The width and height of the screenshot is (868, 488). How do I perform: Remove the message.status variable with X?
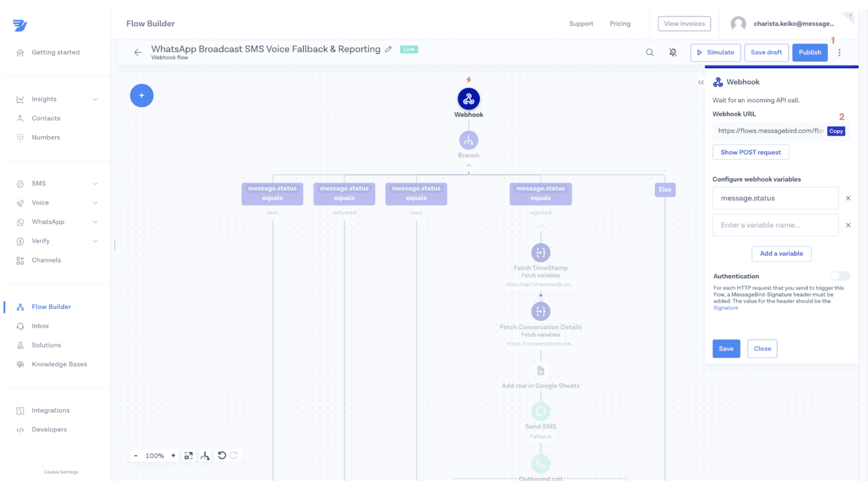(x=848, y=198)
